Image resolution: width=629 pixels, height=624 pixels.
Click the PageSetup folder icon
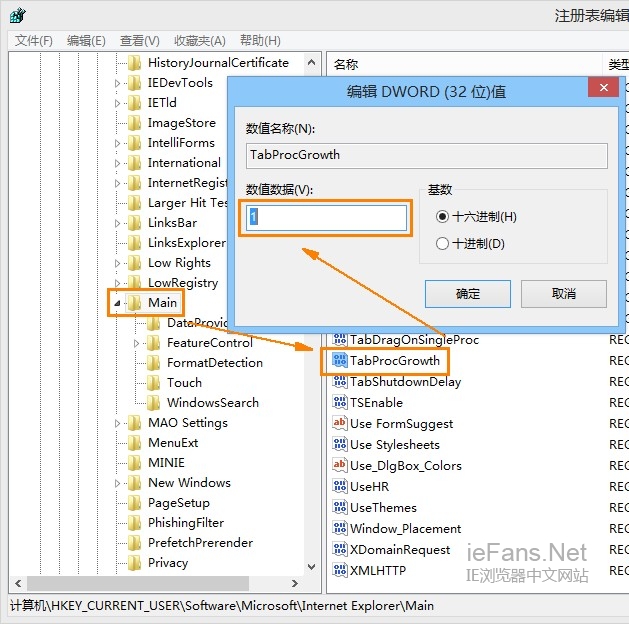134,503
